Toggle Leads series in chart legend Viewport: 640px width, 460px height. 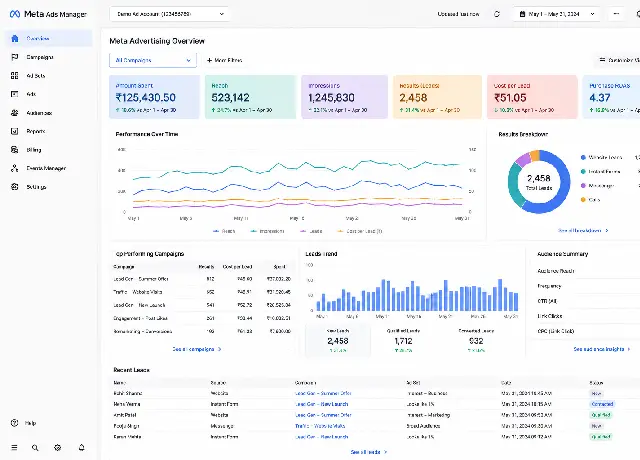[x=311, y=231]
